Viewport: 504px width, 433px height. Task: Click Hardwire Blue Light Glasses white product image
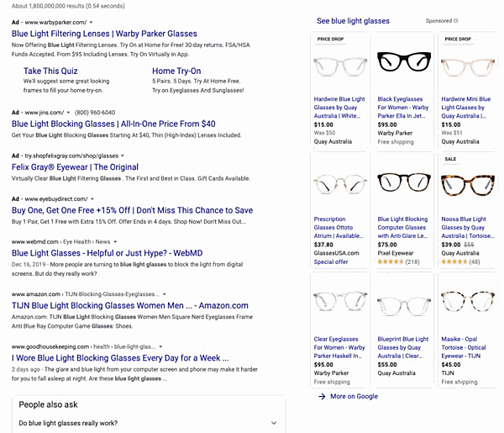pos(340,66)
